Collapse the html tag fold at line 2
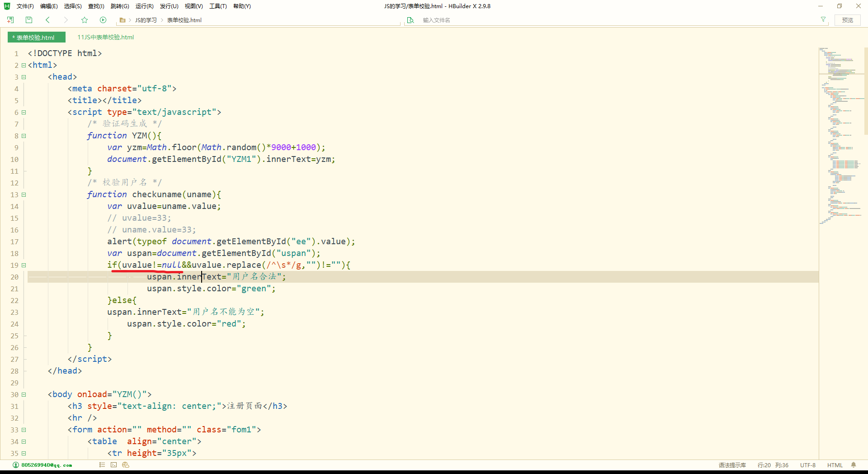This screenshot has width=868, height=474. [x=24, y=65]
